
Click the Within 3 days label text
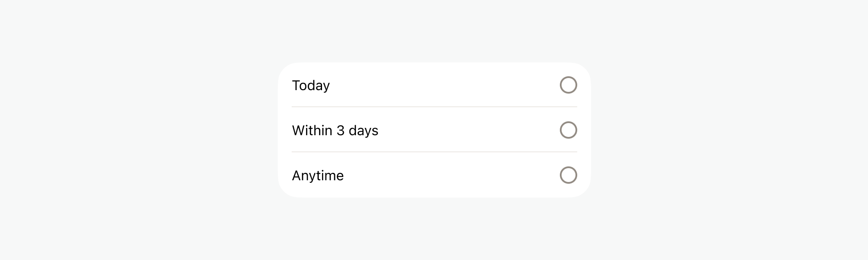point(335,130)
